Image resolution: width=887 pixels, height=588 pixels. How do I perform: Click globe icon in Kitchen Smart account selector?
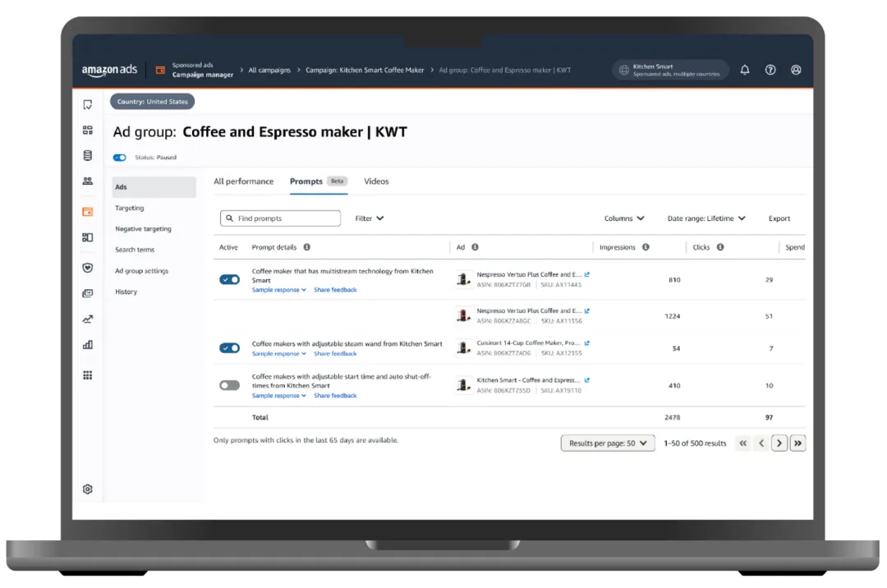coord(623,70)
